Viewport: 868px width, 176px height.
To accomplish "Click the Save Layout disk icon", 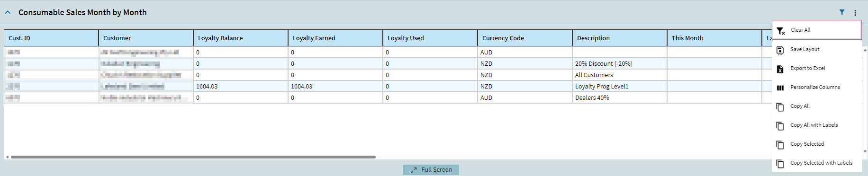I will pos(780,50).
